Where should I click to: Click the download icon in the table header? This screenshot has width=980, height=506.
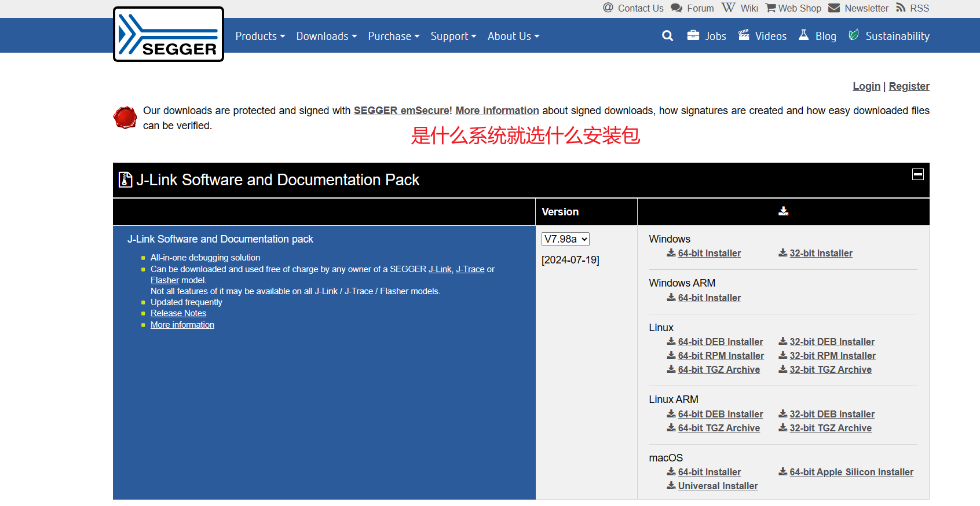pos(783,211)
